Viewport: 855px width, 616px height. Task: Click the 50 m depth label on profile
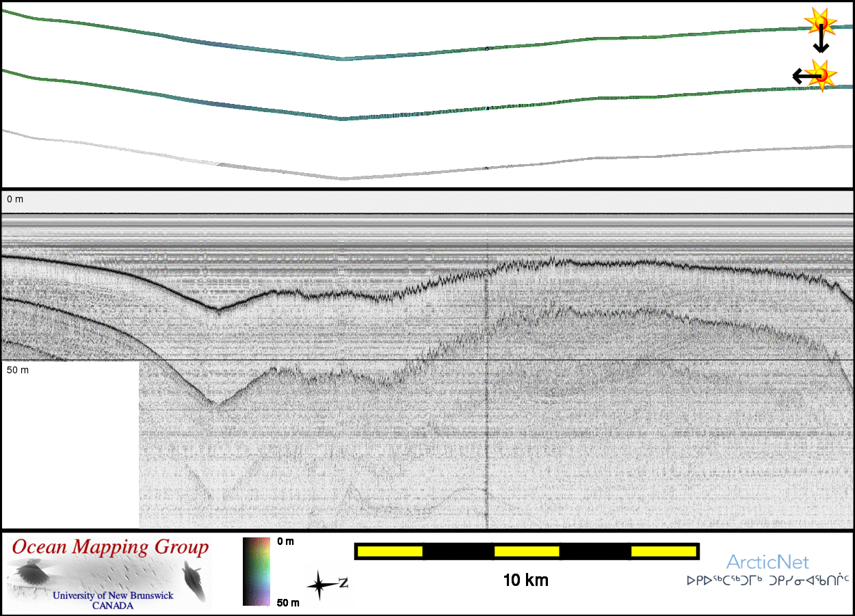(19, 370)
